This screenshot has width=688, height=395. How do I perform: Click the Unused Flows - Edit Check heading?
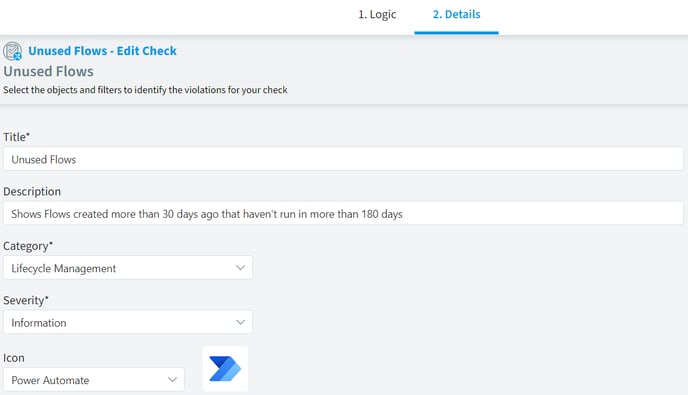[102, 51]
